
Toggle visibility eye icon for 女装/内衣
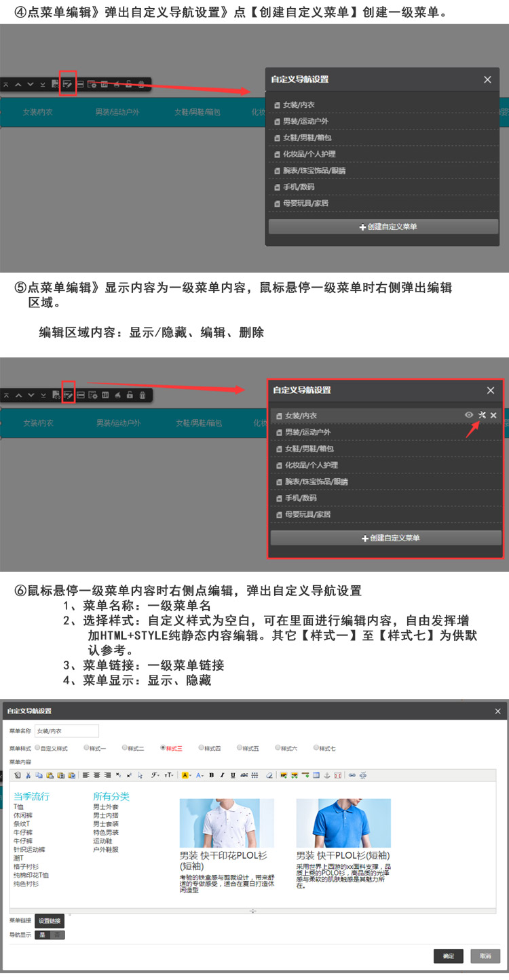[468, 415]
